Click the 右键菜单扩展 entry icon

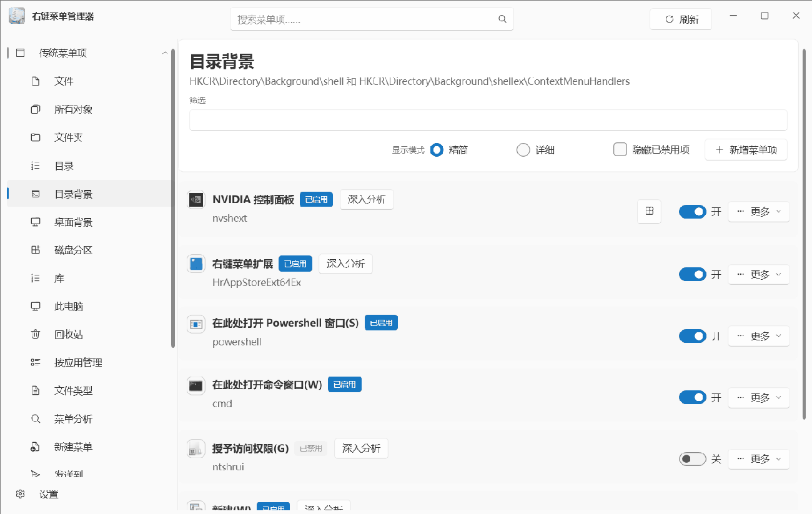(x=196, y=264)
